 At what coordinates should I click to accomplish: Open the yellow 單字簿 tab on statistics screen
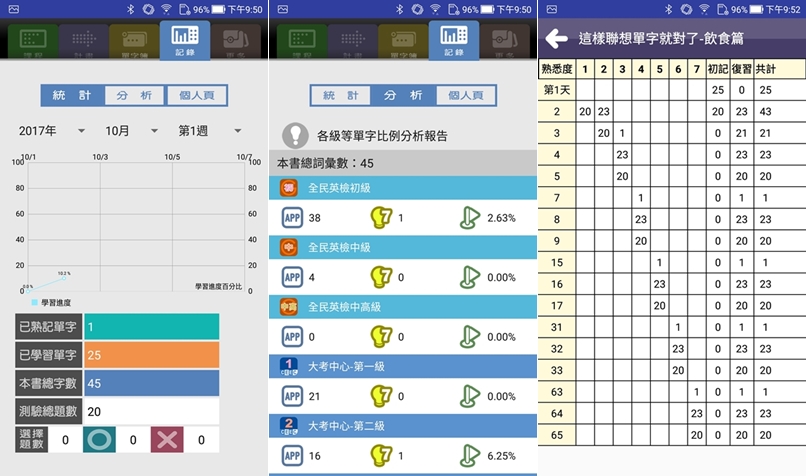pyautogui.click(x=134, y=41)
